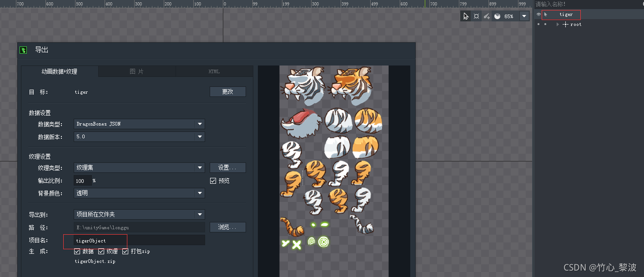Click the cursor icon beside tiger
The image size is (644, 277).
(546, 15)
